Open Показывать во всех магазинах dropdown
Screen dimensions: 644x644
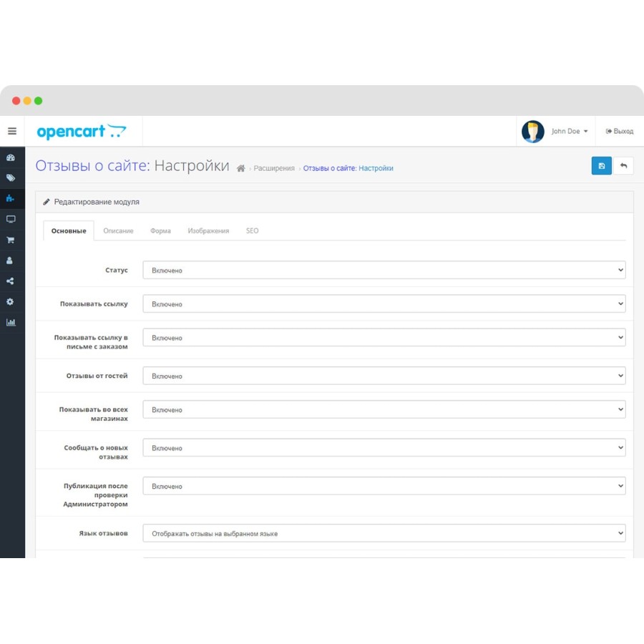[384, 409]
